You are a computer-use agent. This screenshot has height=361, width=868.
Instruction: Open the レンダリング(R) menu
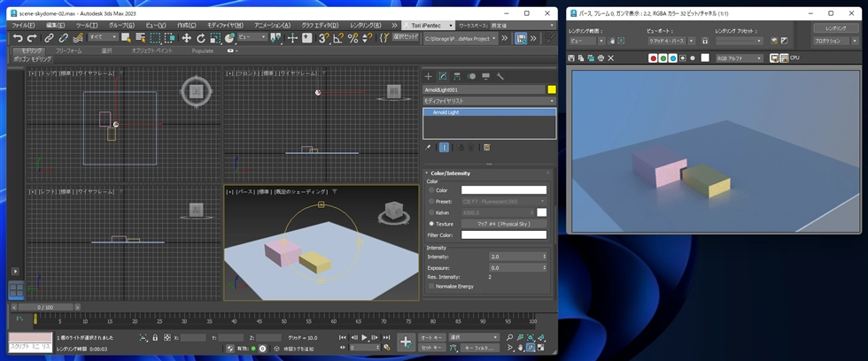365,26
